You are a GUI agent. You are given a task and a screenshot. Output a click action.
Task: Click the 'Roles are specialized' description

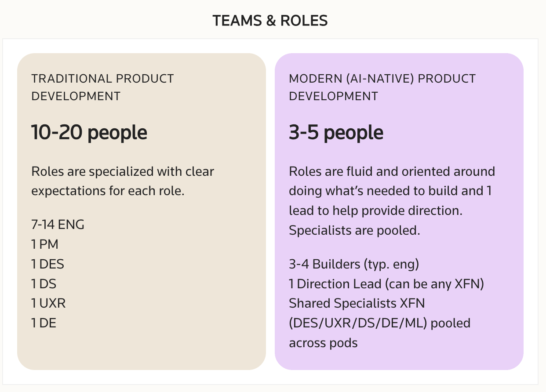click(123, 181)
